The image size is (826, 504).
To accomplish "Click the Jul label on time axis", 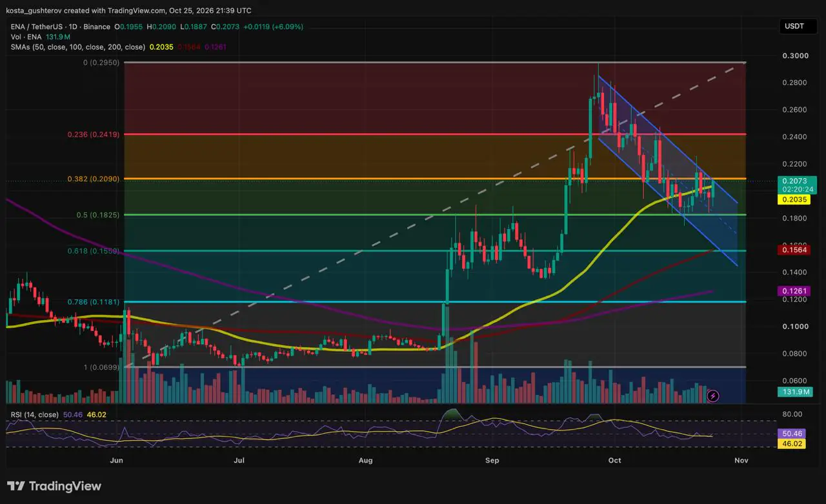I will click(239, 460).
